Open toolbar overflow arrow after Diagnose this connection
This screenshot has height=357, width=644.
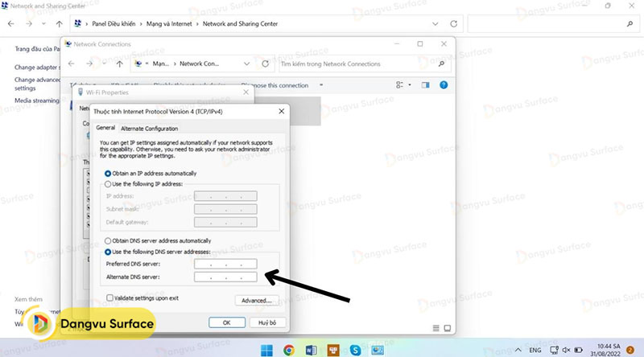321,85
